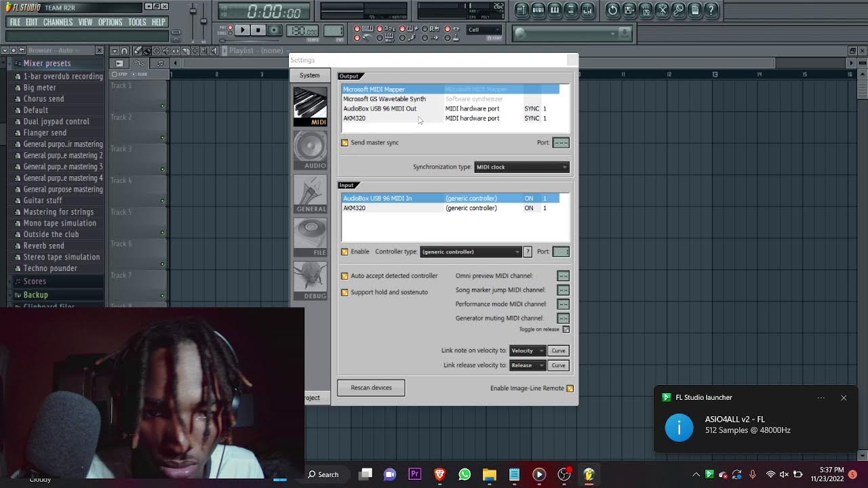868x488 pixels.
Task: Toggle Track 1 mute light
Action: 162,106
